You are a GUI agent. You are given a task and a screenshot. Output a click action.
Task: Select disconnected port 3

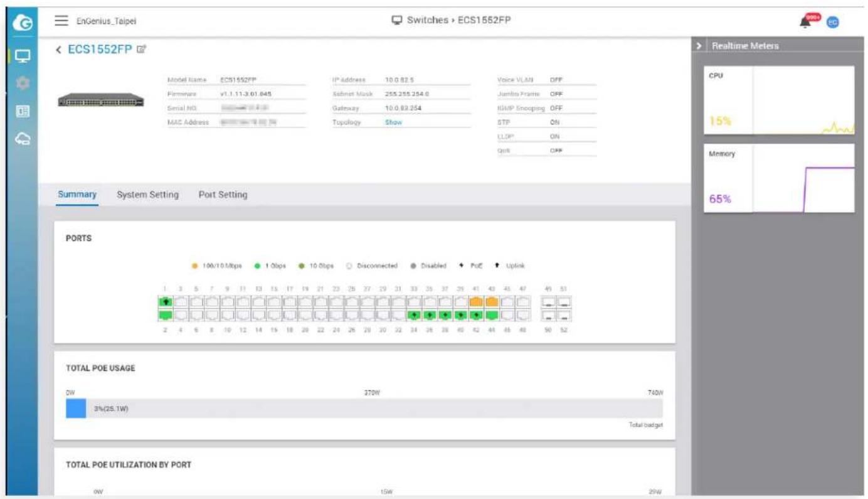[181, 302]
